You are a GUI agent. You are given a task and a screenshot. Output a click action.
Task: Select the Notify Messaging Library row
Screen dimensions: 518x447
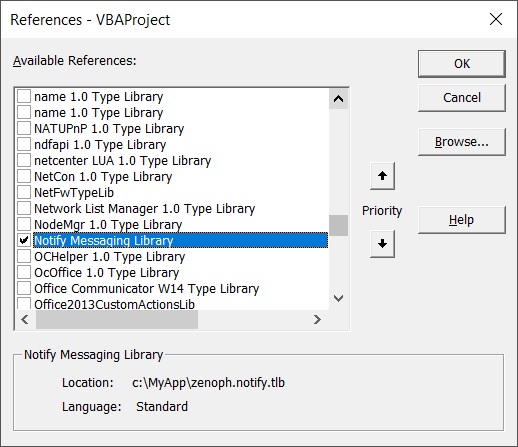coord(180,240)
